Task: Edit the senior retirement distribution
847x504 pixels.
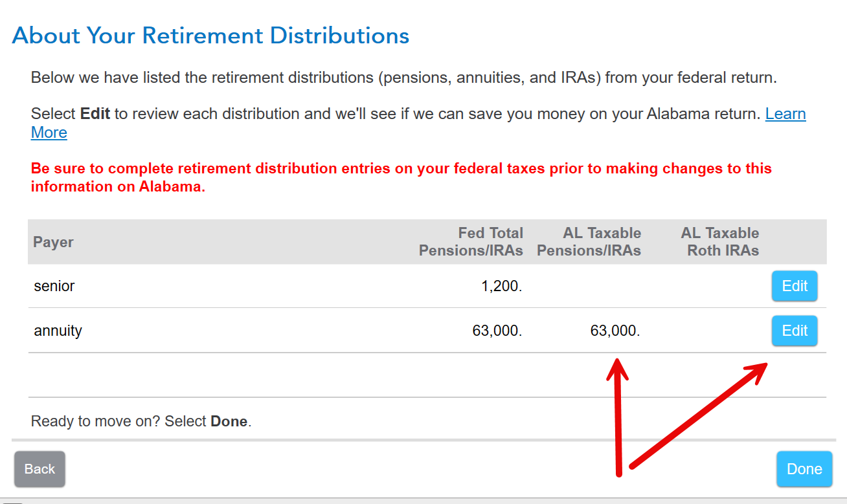Action: (794, 286)
